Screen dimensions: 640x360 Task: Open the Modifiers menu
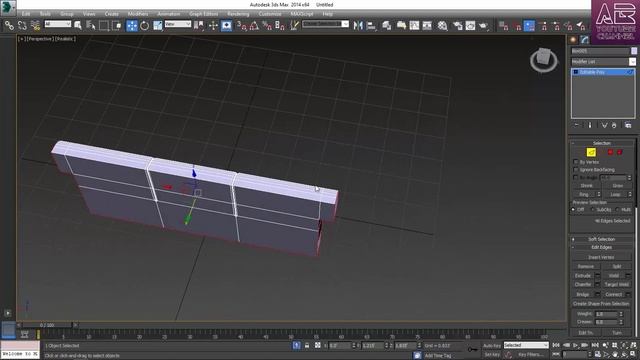[x=138, y=14]
